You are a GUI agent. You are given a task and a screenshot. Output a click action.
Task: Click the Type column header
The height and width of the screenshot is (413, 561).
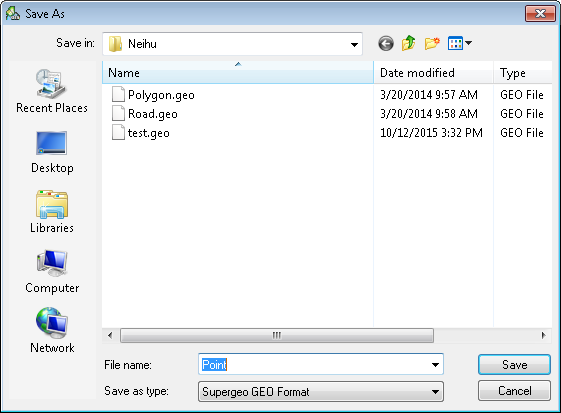click(523, 73)
